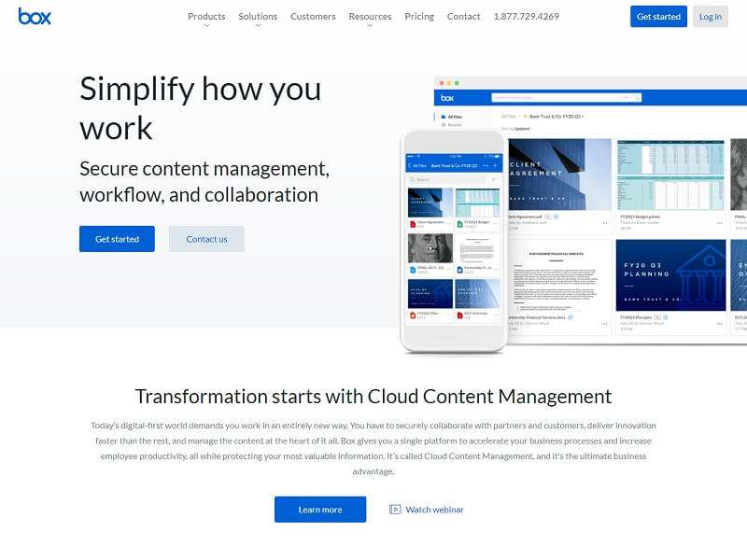Click the play icon next to Watch webinar

pyautogui.click(x=393, y=509)
